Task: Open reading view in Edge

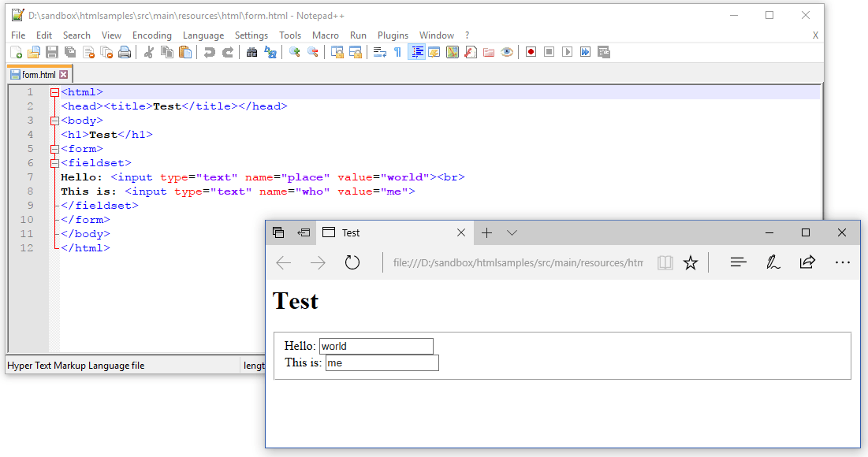Action: (665, 262)
